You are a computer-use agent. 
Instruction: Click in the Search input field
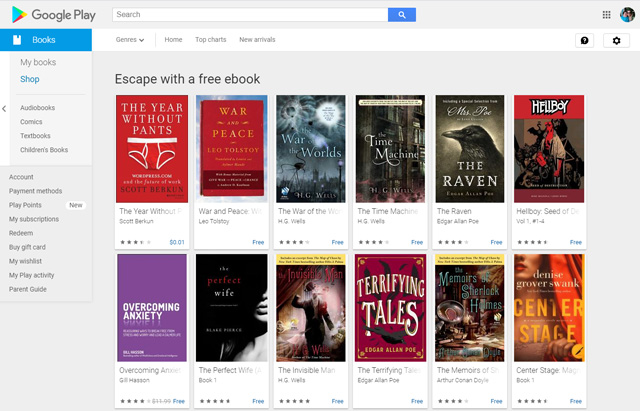(x=250, y=15)
